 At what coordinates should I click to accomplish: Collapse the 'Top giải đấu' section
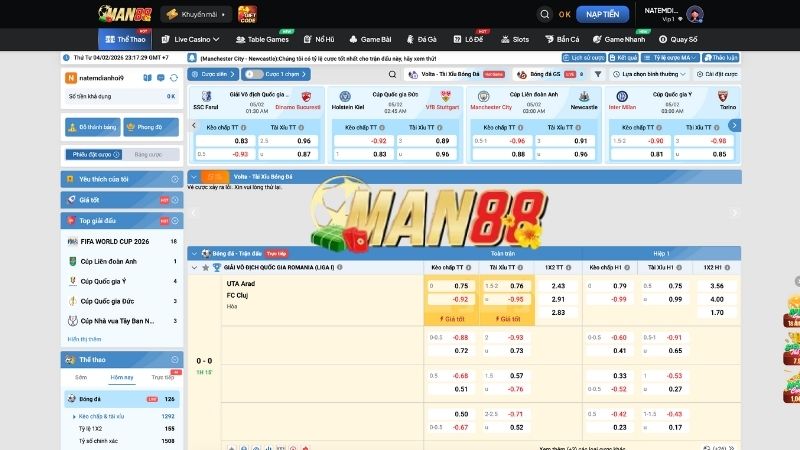coord(177,218)
